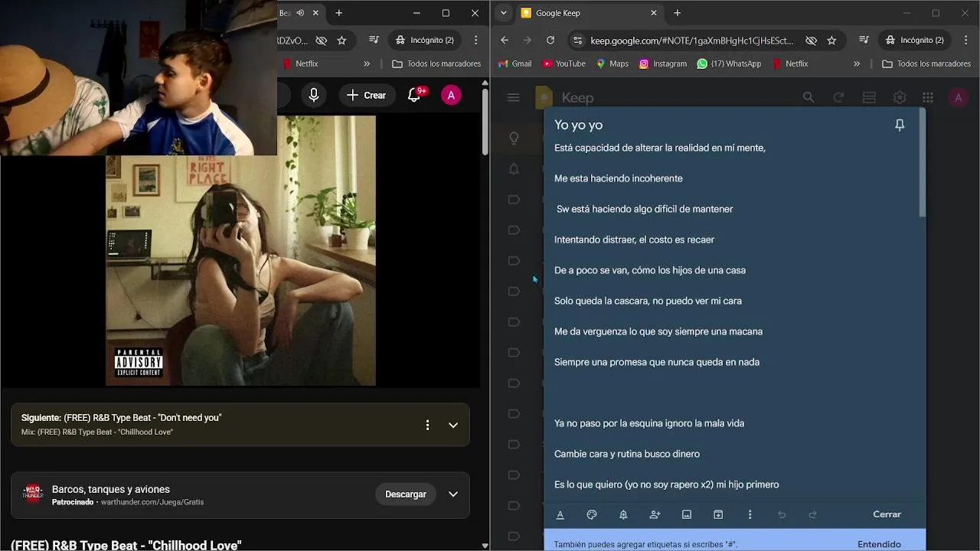980x551 pixels.
Task: Open the Instagram bookmark
Action: pyautogui.click(x=663, y=64)
